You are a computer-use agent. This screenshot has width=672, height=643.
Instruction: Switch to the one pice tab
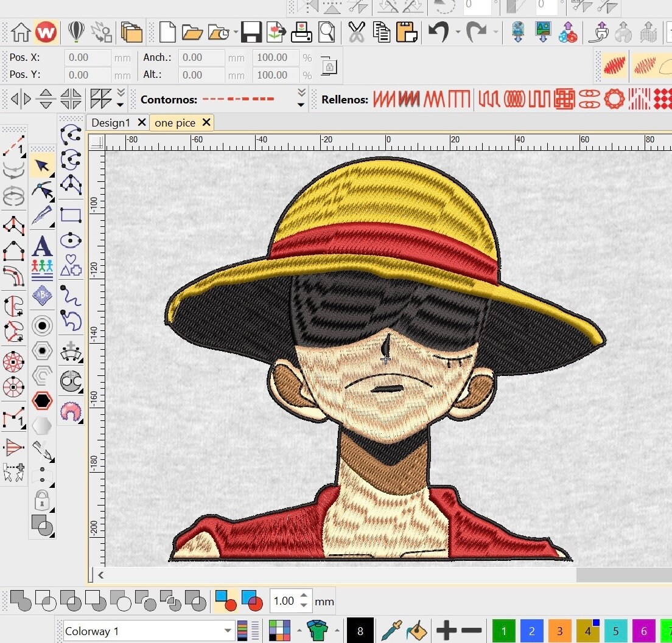click(x=175, y=122)
